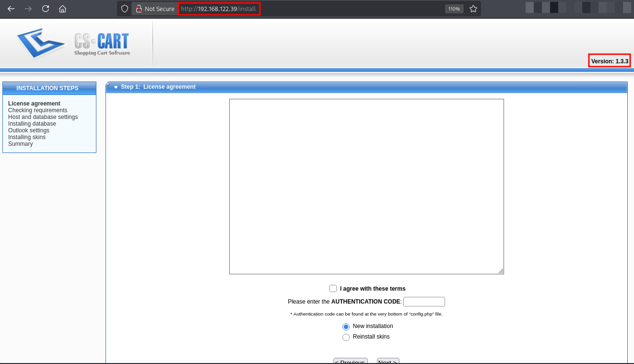Click the CS-Cart logo
Viewport: 634px width, 364px height.
pyautogui.click(x=73, y=44)
